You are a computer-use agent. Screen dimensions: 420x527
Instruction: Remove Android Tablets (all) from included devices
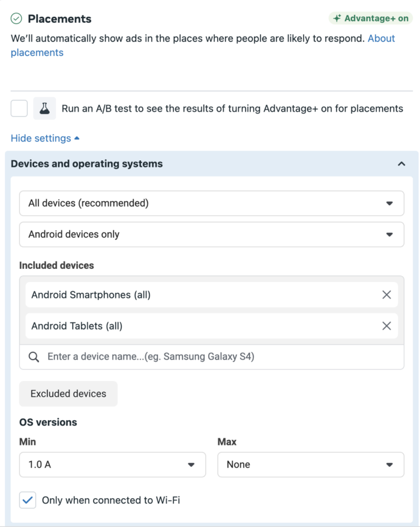tap(386, 326)
